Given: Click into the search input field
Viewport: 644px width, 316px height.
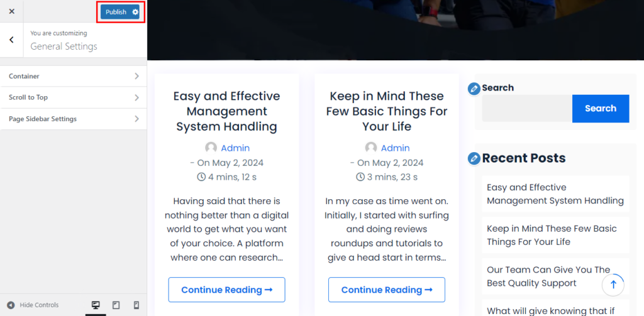Looking at the screenshot, I should pos(526,109).
